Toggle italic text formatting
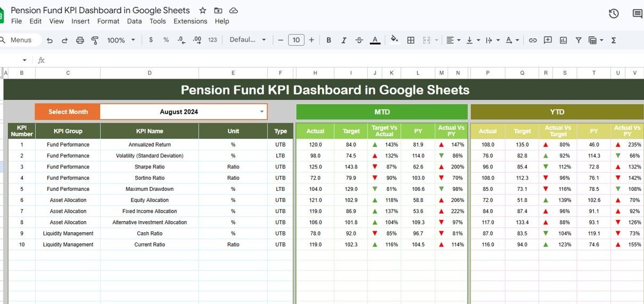Image resolution: width=644 pixels, height=304 pixels. pos(344,40)
